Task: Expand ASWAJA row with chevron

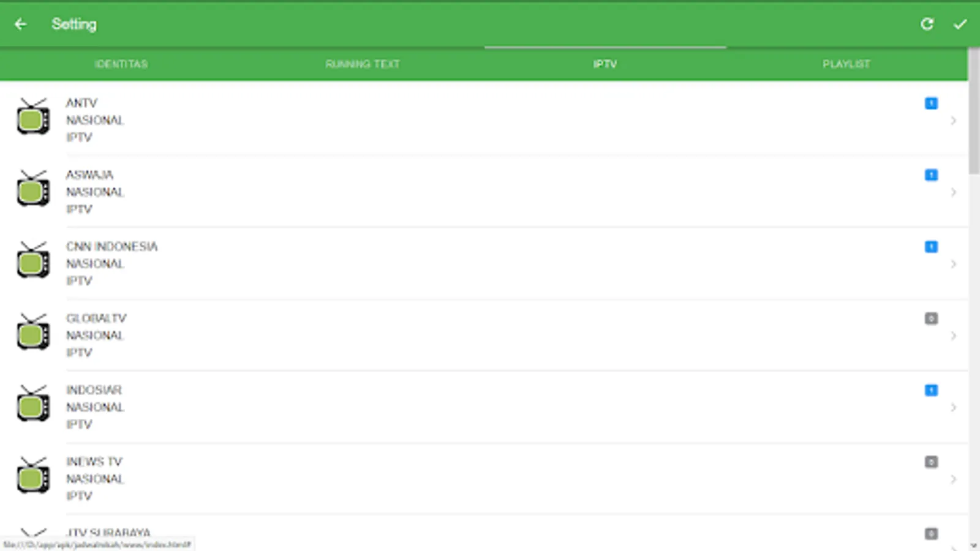Action: click(954, 192)
